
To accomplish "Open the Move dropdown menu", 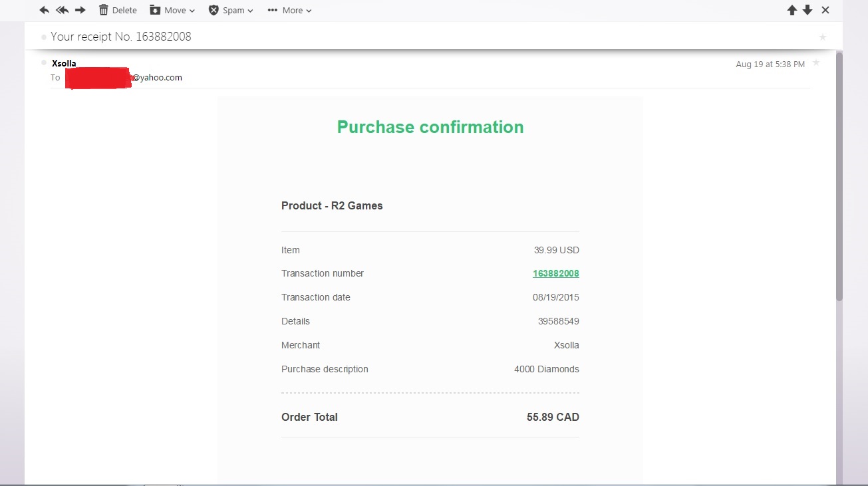I will [x=172, y=10].
